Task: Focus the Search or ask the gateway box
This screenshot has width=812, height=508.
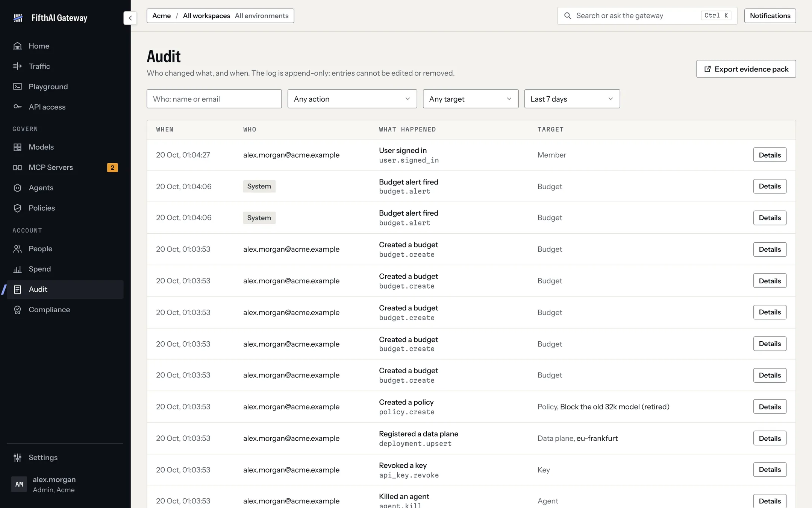Action: [x=647, y=16]
